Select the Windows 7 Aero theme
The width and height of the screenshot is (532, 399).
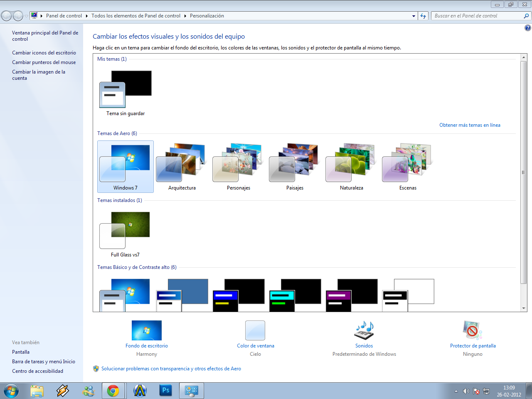(126, 167)
